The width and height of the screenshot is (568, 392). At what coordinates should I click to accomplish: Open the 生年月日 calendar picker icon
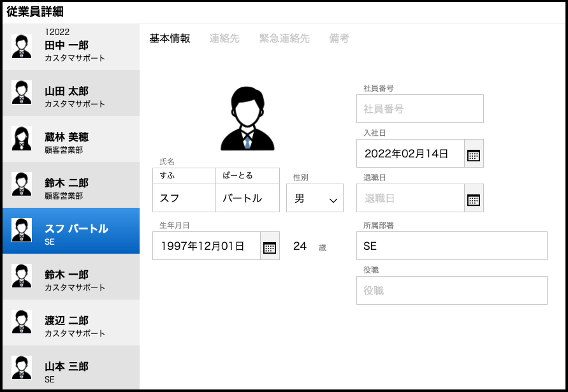pyautogui.click(x=270, y=247)
